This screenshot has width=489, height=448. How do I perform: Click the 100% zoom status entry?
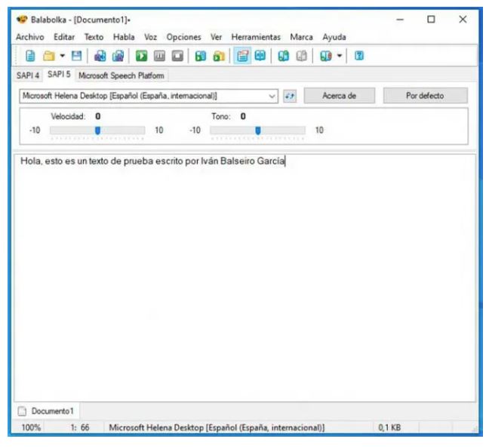(x=31, y=428)
